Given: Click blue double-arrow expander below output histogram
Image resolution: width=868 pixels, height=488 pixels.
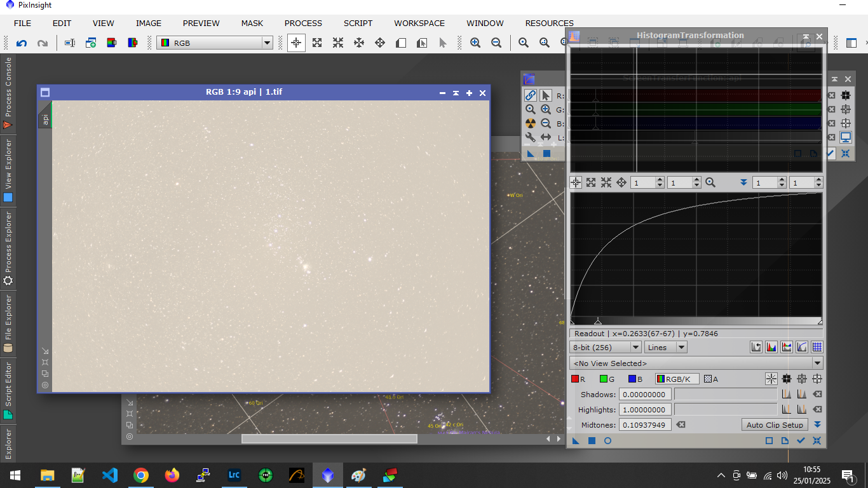Looking at the screenshot, I should (743, 182).
